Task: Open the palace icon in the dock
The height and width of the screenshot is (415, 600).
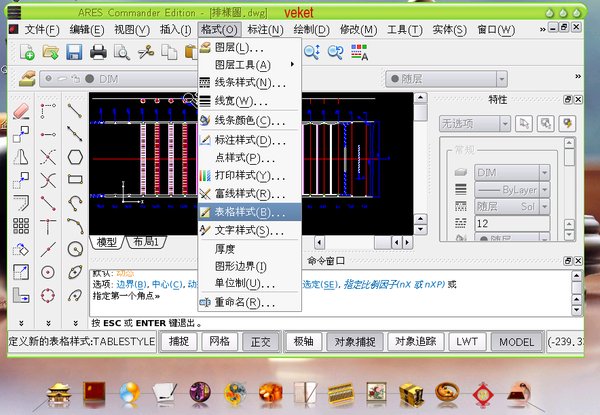Action: tap(59, 394)
